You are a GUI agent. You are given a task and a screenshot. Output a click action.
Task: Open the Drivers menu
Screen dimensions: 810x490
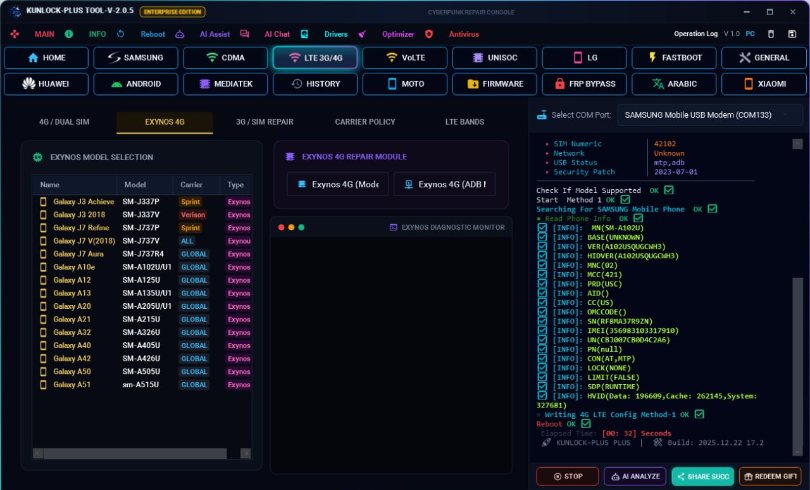point(336,34)
